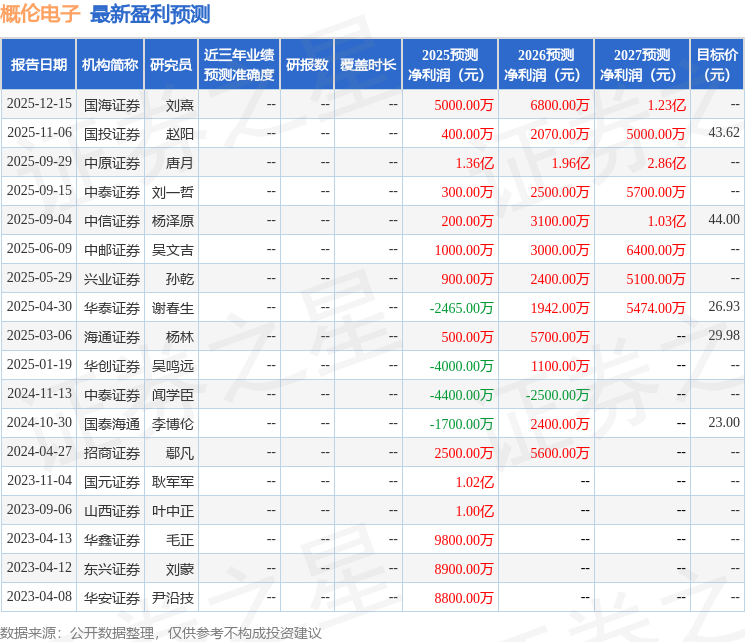Screen dimensions: 745x642
Task: Click the 机构简称 column header
Action: tap(110, 65)
